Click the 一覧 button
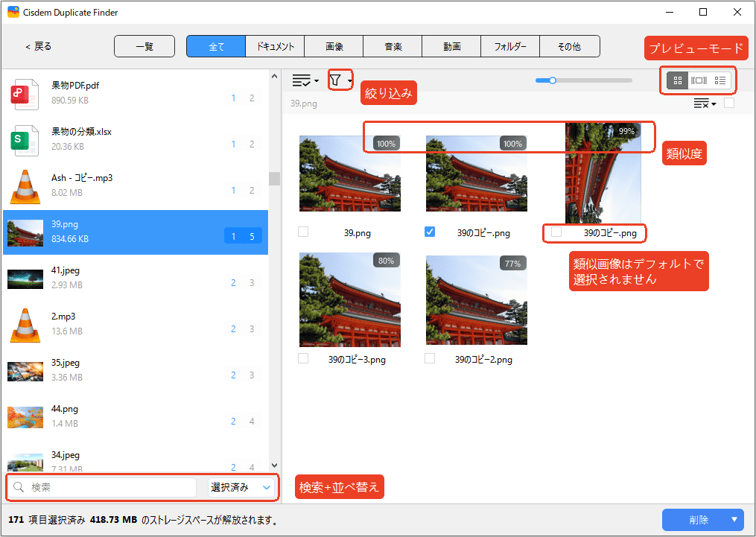 coord(144,47)
